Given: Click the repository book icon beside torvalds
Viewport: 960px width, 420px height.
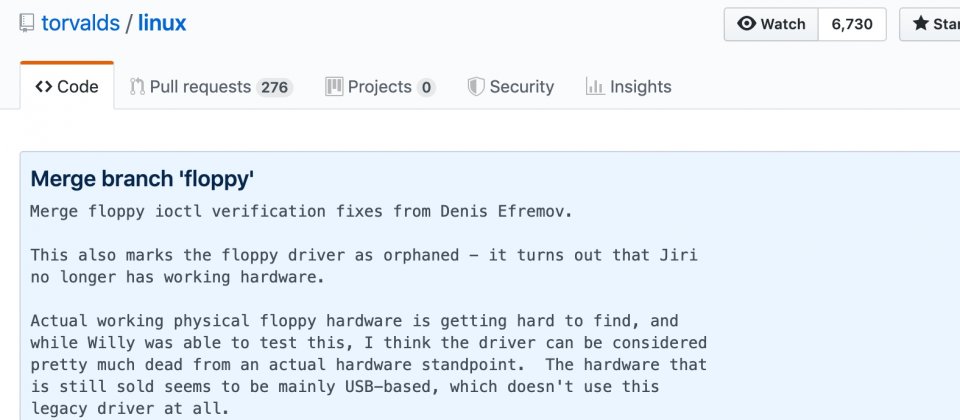Looking at the screenshot, I should tap(26, 23).
